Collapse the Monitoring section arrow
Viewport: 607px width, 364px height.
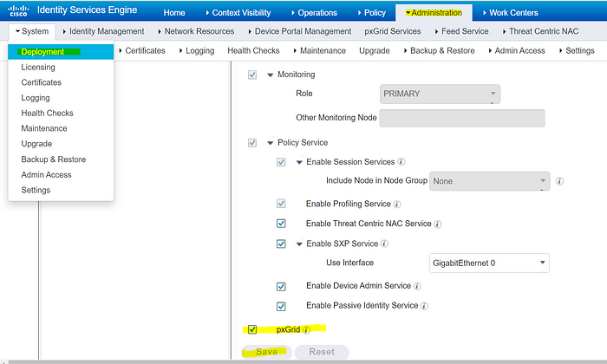click(x=271, y=75)
